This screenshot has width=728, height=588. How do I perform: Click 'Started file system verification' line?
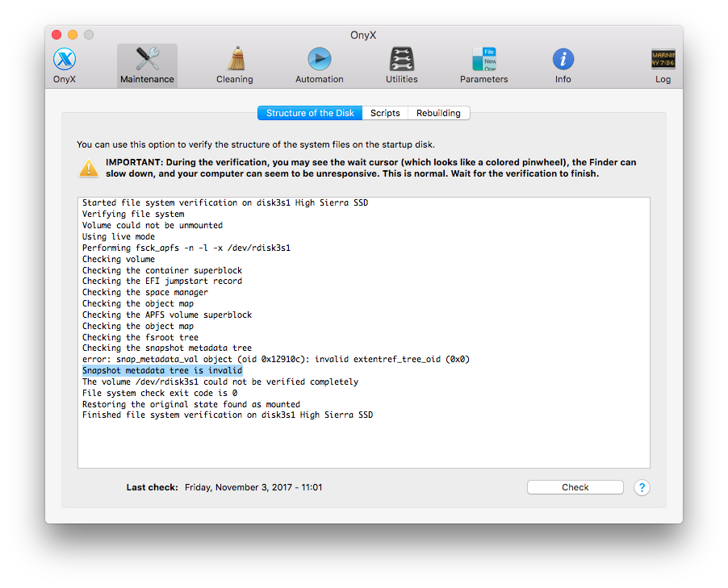click(x=225, y=202)
